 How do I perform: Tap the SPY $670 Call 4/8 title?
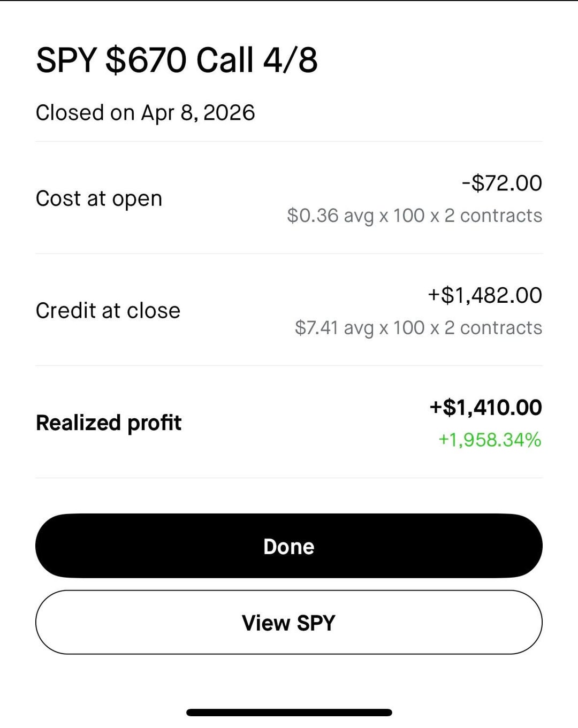click(x=177, y=59)
